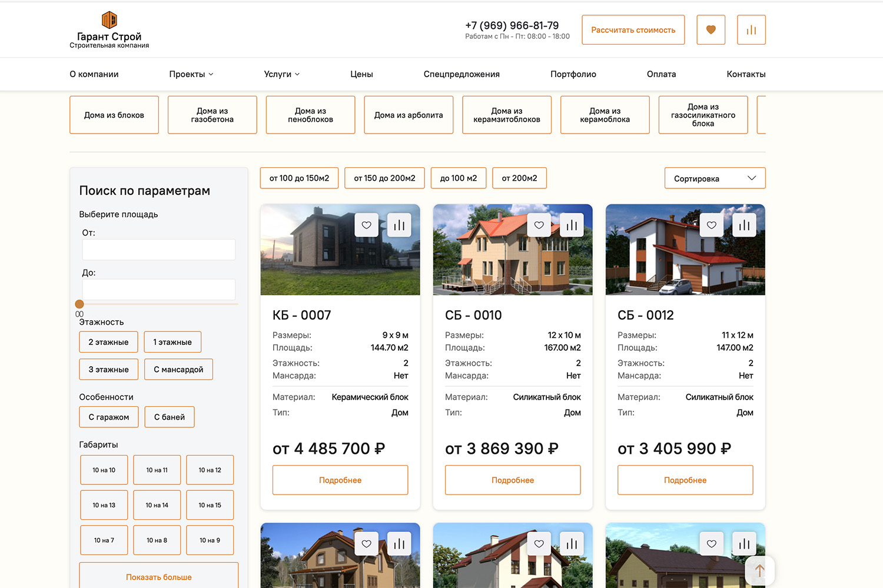Screen dimensions: 883x588
Task: Go to the Портфолио page
Action: [x=573, y=74]
